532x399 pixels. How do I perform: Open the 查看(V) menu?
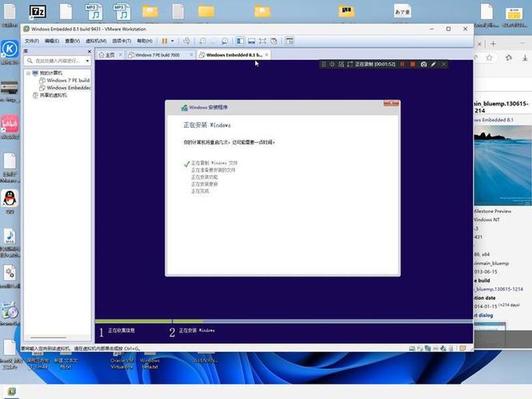pyautogui.click(x=72, y=41)
